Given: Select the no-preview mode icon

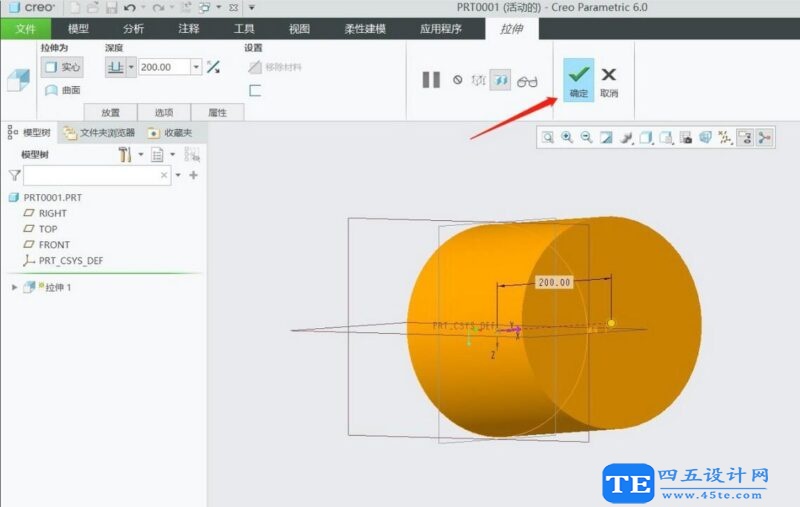Looking at the screenshot, I should (x=458, y=80).
